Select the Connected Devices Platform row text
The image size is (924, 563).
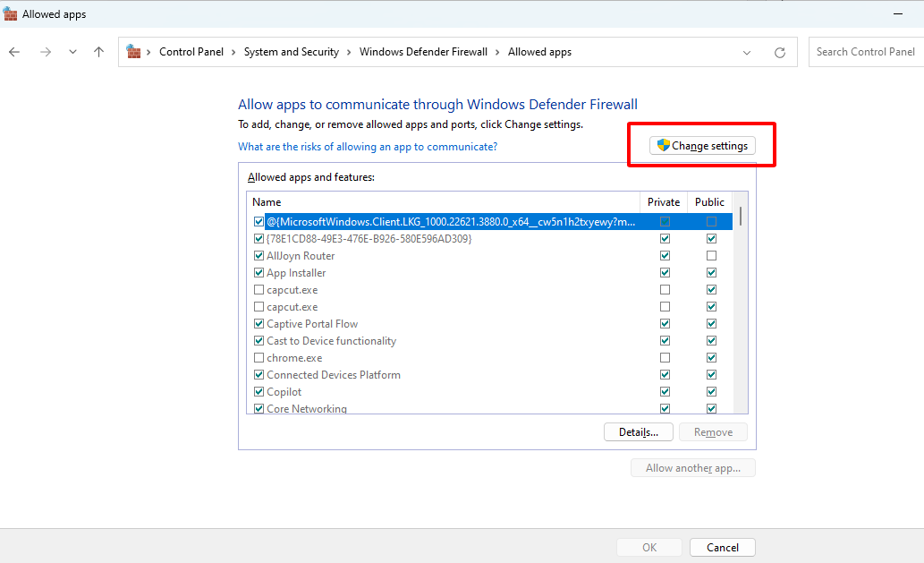point(334,375)
